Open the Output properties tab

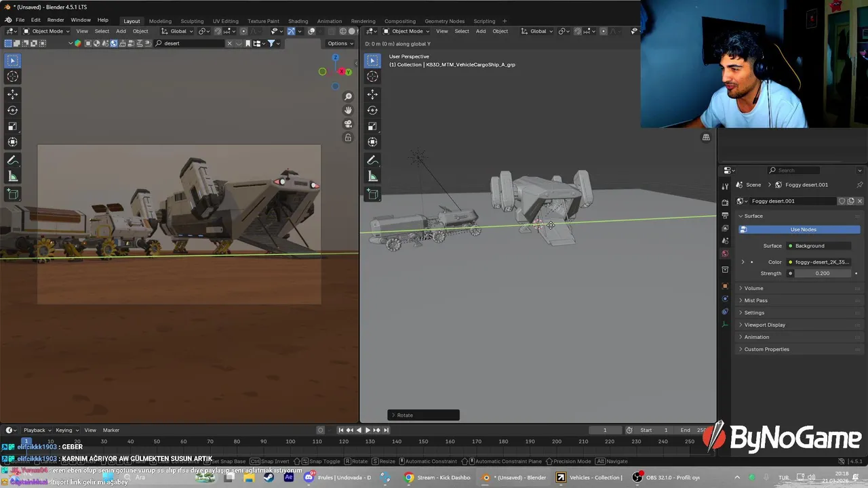(725, 215)
